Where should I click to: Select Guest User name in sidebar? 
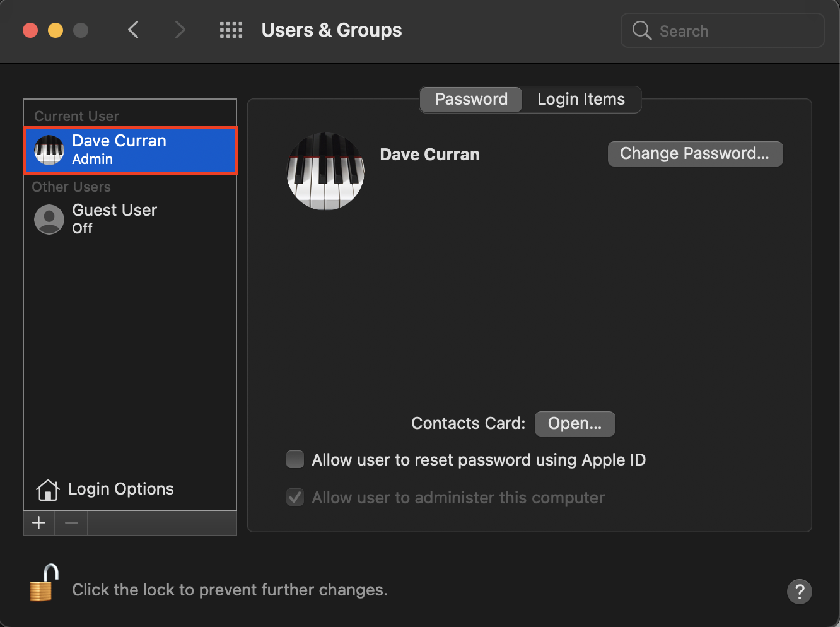115,211
